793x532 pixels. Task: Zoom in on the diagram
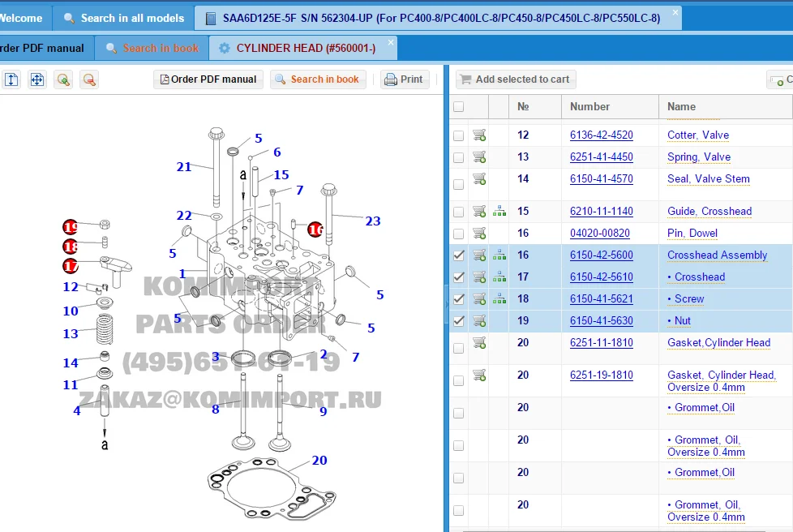63,79
